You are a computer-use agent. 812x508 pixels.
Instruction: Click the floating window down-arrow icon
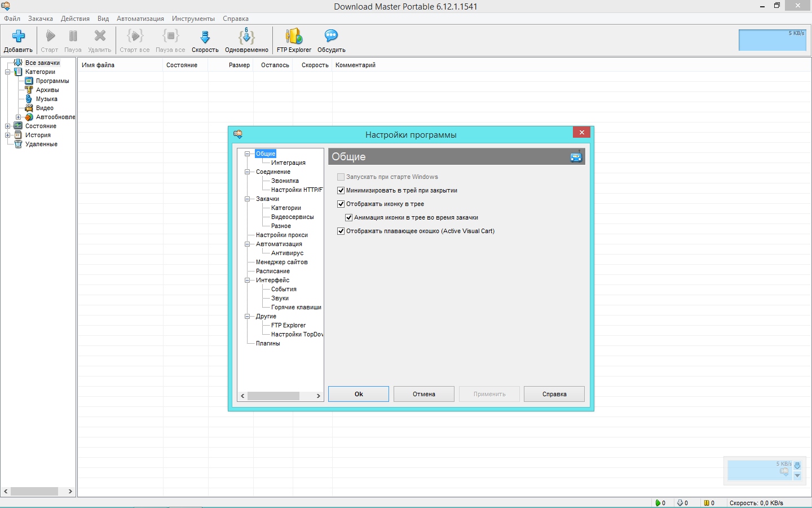(x=797, y=476)
